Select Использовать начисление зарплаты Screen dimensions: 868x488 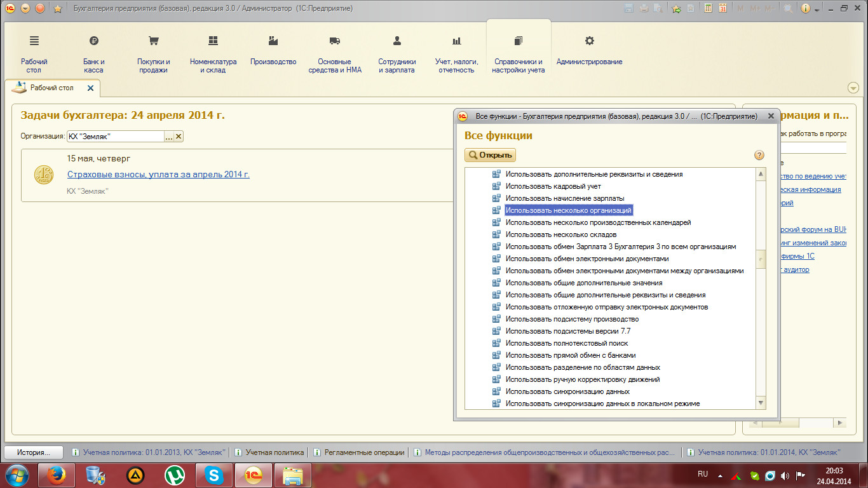[x=565, y=198]
